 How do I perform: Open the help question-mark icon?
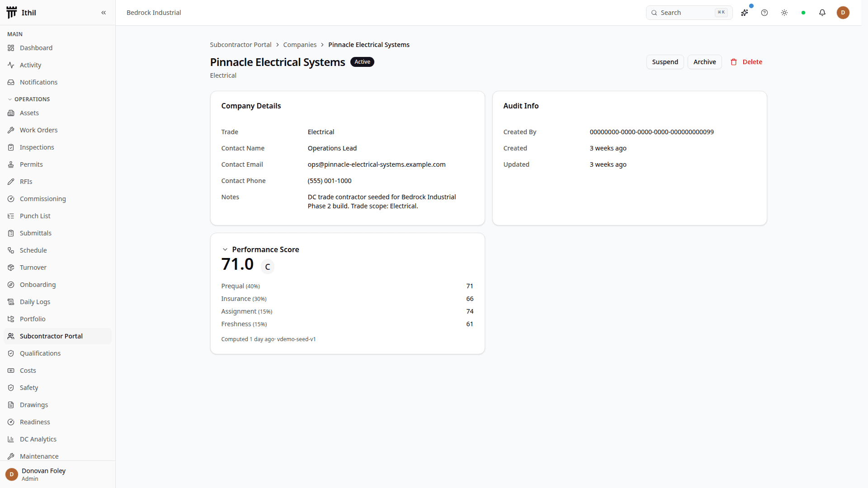(x=764, y=13)
